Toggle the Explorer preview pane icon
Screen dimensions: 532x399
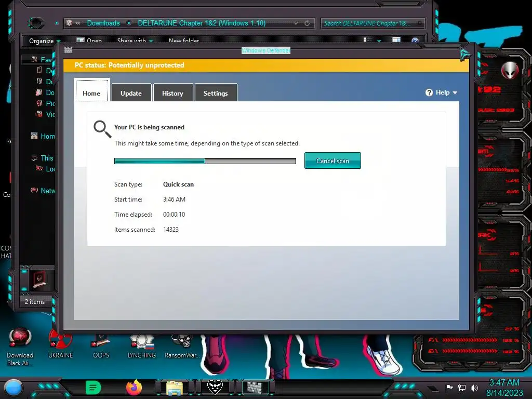coord(396,40)
